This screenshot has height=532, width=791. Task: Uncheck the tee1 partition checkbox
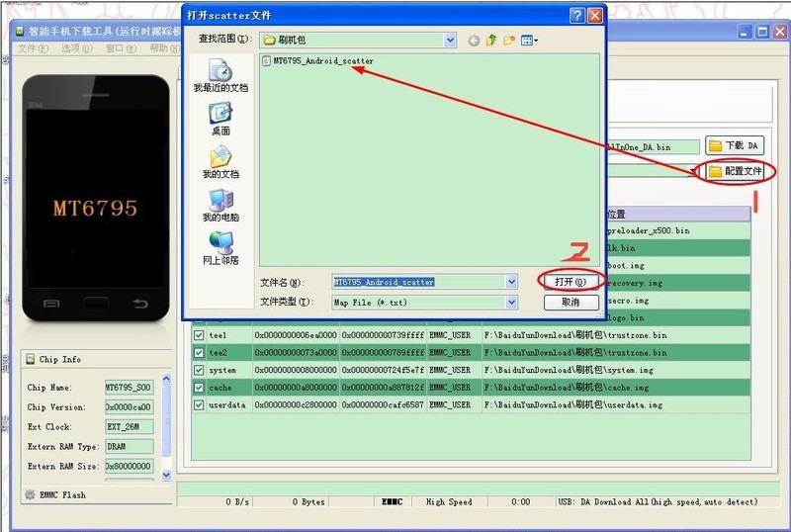pos(199,335)
